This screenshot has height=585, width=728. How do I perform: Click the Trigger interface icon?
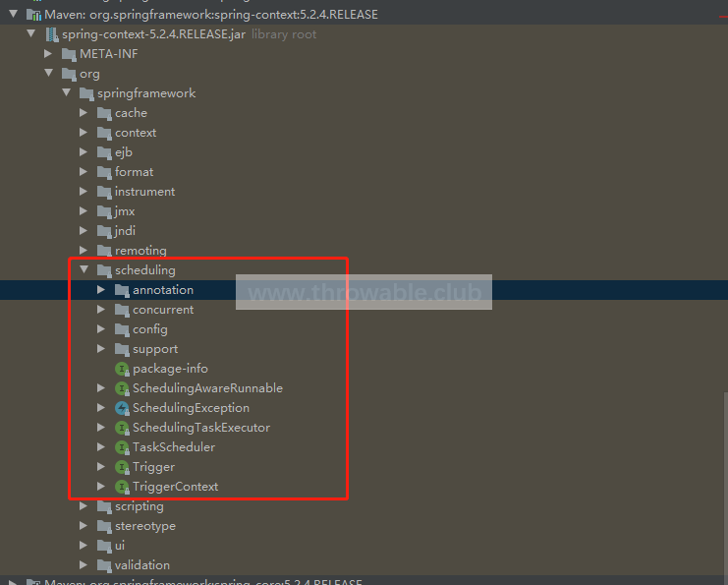(x=122, y=467)
